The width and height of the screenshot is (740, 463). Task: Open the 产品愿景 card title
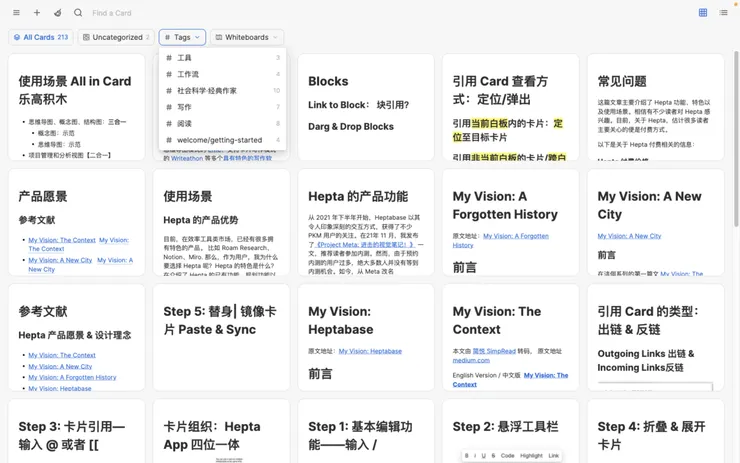43,196
